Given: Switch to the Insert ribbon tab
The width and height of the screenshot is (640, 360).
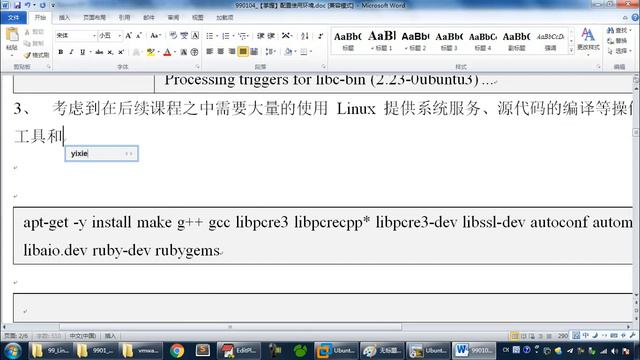Looking at the screenshot, I should click(64, 18).
